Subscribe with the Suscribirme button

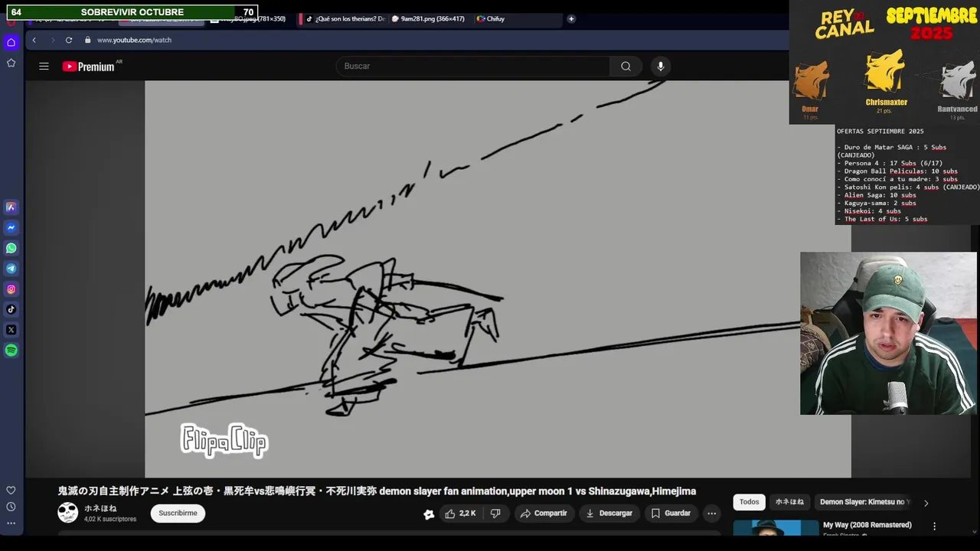click(x=178, y=514)
